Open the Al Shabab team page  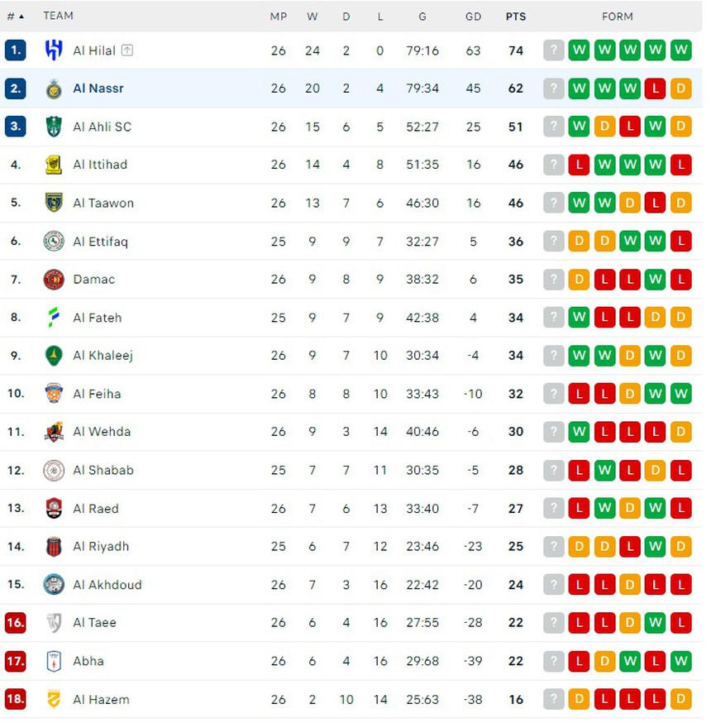pos(103,470)
